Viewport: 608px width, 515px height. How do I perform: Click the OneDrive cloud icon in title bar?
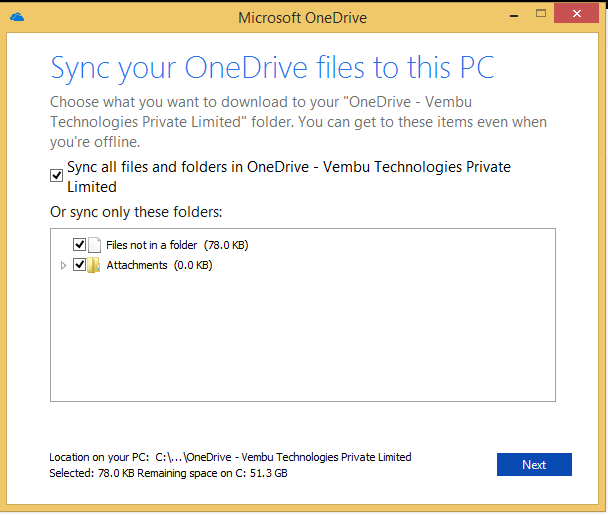pos(17,17)
